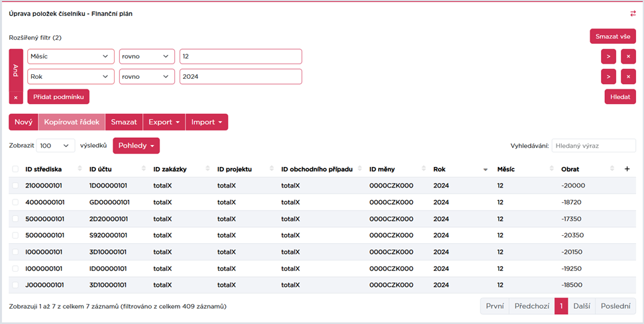The height and width of the screenshot is (324, 644).
Task: Check the row with středisko 2100000101
Action: (15, 186)
